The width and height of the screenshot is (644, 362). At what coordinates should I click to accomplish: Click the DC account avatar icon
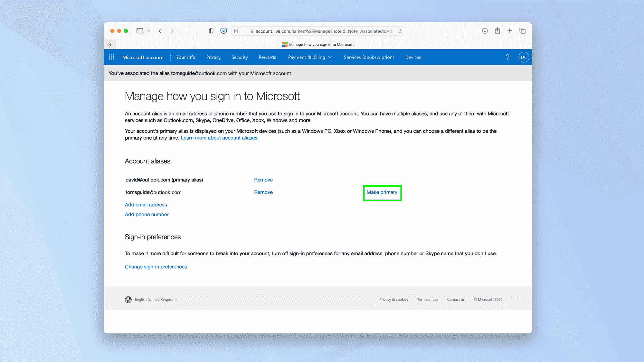(x=523, y=57)
